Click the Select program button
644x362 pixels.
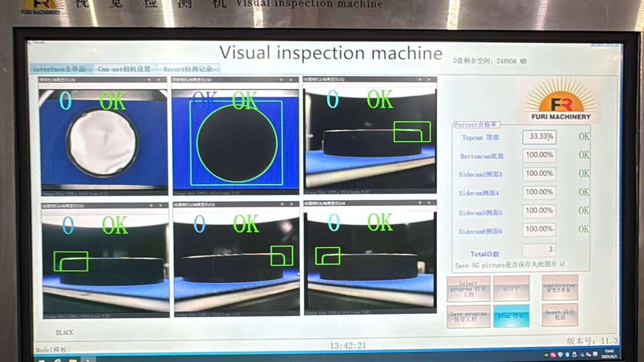tap(468, 289)
